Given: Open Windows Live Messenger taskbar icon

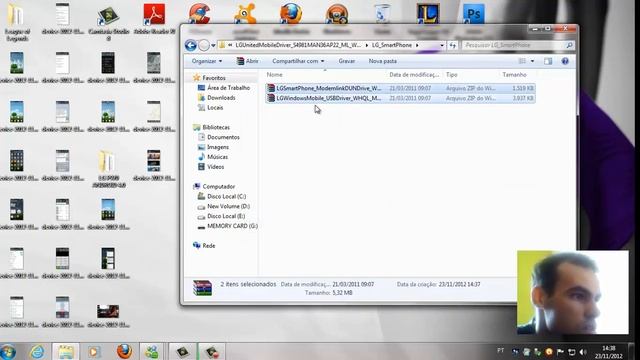Looking at the screenshot, I should tap(152, 351).
